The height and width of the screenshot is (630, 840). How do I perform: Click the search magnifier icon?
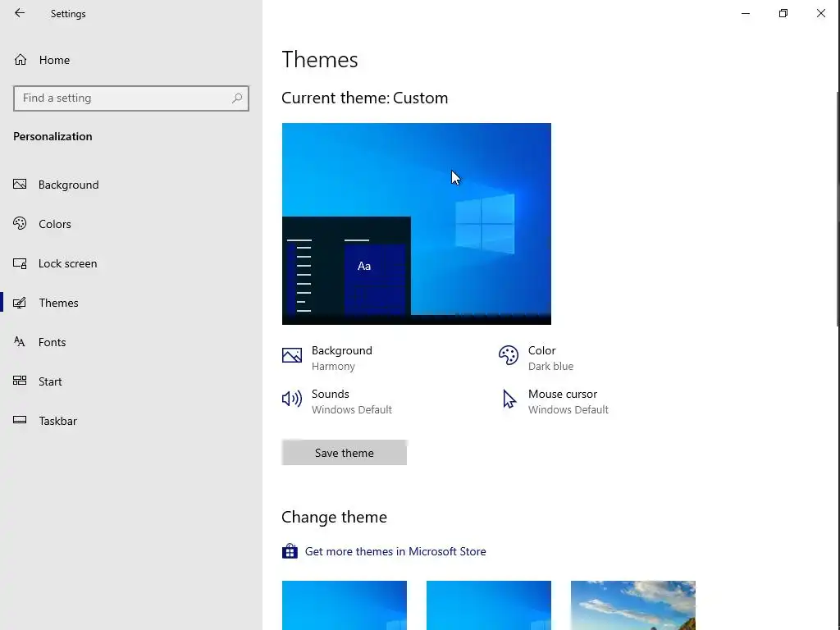pyautogui.click(x=237, y=98)
